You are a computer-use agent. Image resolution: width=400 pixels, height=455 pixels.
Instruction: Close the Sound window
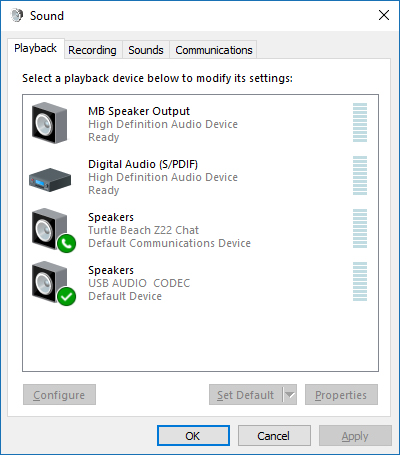tap(384, 15)
